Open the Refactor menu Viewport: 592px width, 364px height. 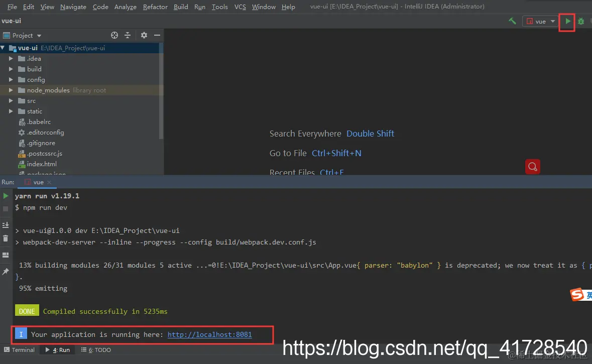tap(155, 7)
